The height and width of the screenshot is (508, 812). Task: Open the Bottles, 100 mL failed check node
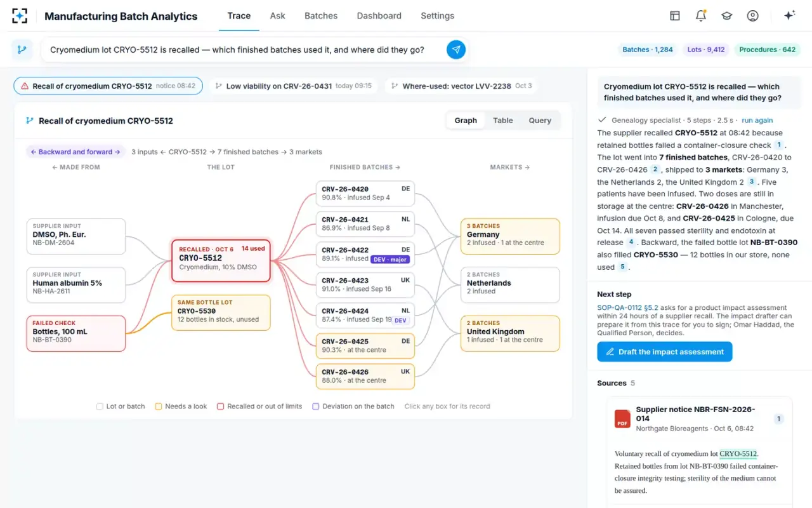coord(76,333)
